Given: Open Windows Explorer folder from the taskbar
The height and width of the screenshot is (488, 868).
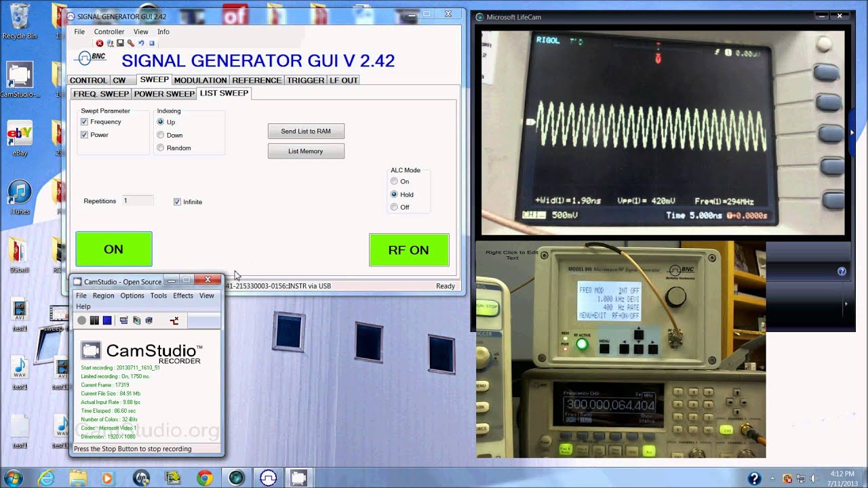Looking at the screenshot, I should point(78,478).
